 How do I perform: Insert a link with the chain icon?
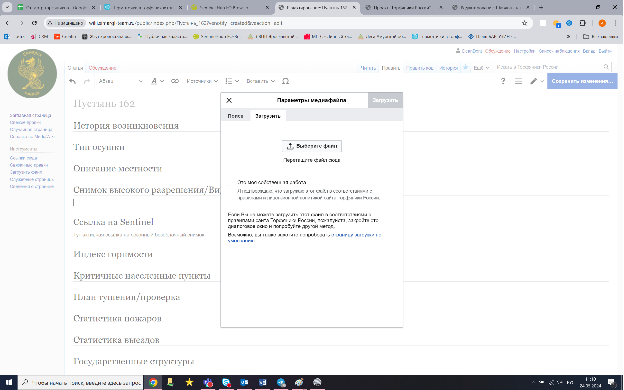(175, 81)
